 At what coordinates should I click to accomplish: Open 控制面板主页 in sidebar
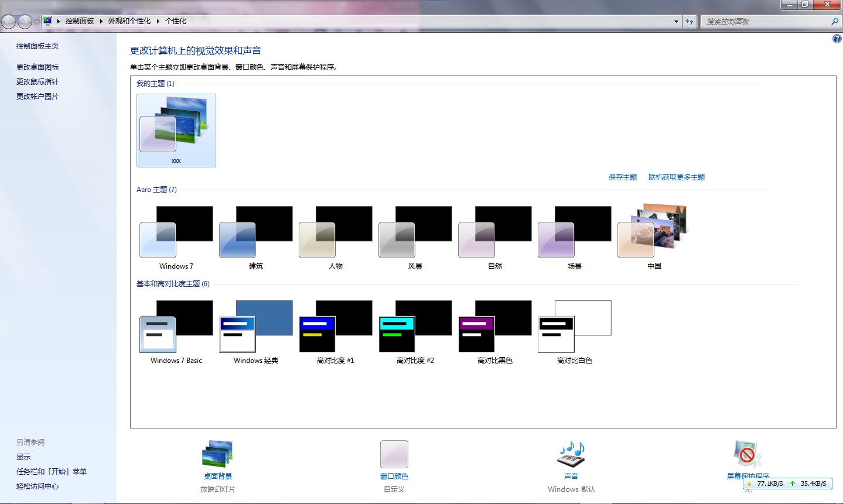coord(37,46)
